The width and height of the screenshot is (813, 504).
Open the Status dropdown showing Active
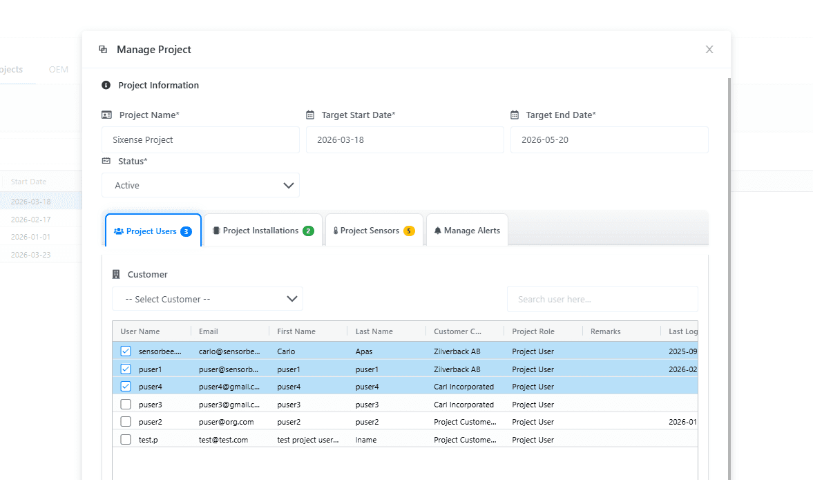tap(200, 186)
